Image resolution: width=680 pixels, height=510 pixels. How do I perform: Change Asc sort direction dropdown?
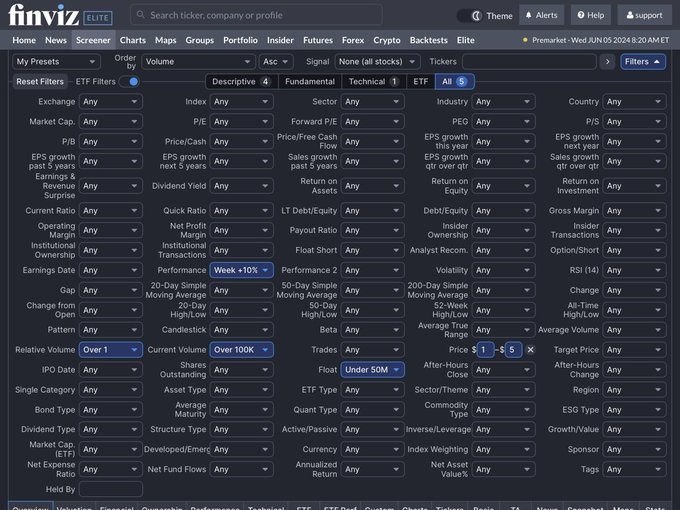click(276, 62)
